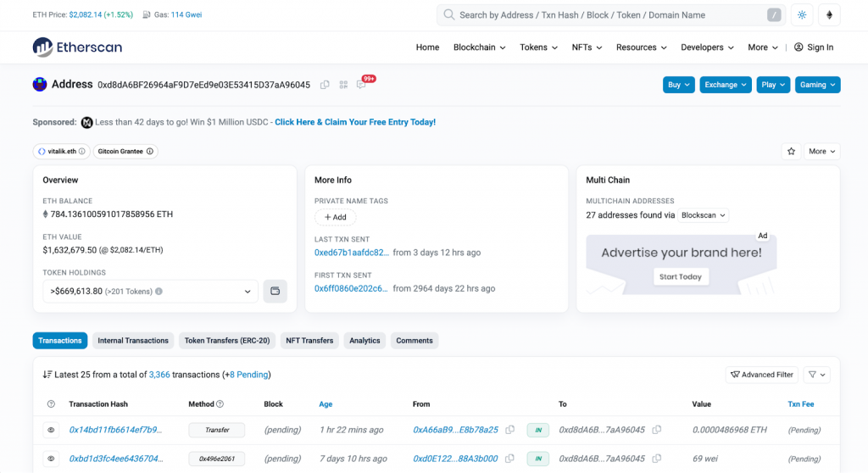Go to Home in navigation
868x473 pixels.
pyautogui.click(x=427, y=47)
